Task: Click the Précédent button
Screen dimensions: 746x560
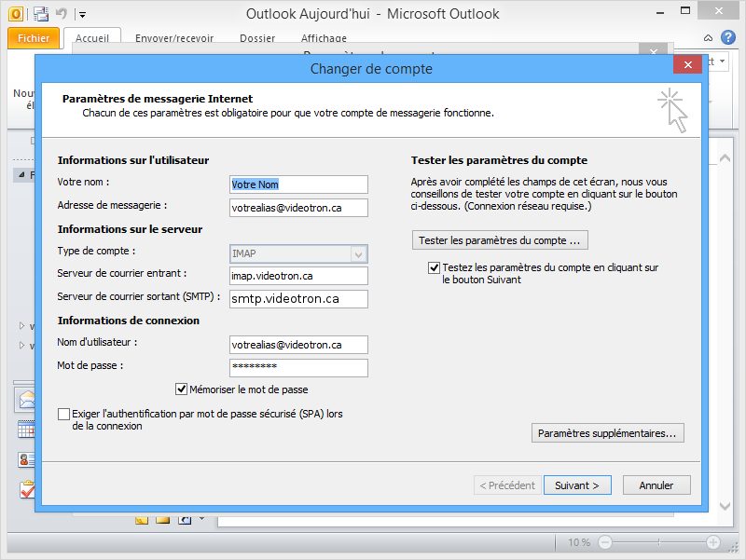Action: tap(507, 485)
